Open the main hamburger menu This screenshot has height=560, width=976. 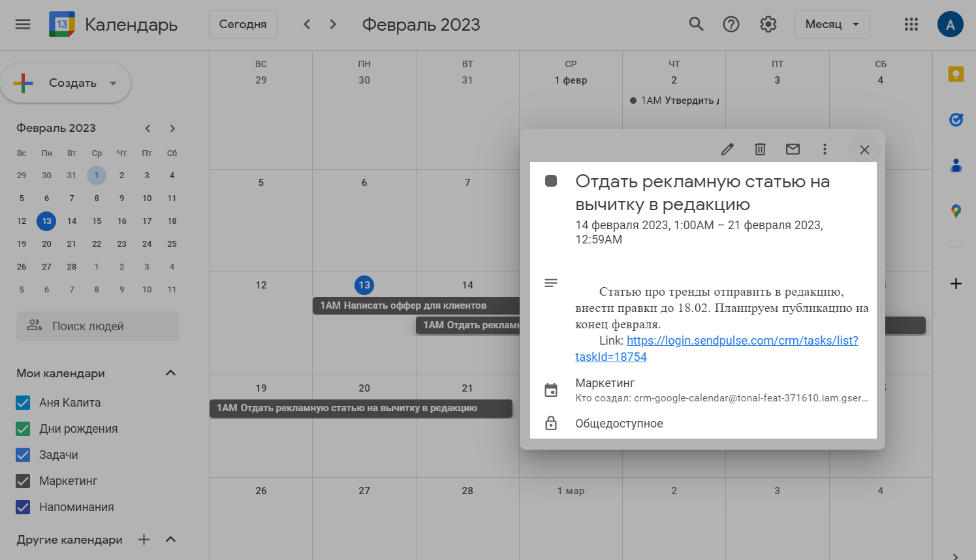tap(23, 24)
